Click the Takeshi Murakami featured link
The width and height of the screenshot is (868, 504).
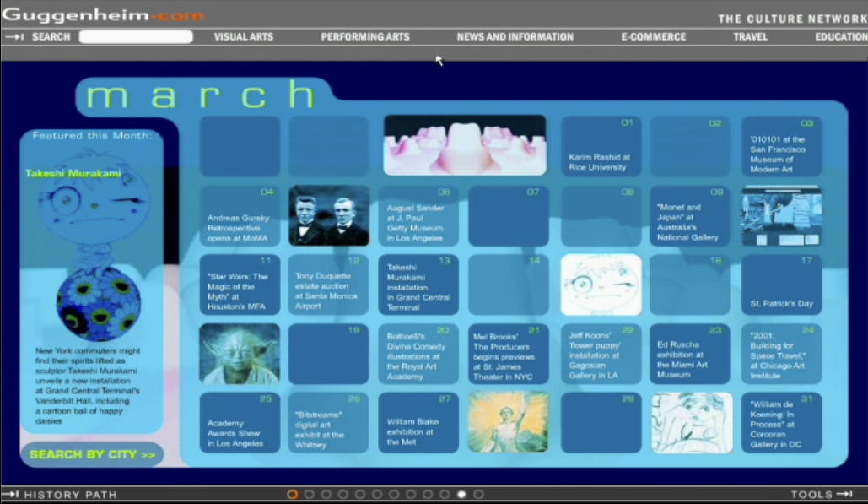pos(73,174)
